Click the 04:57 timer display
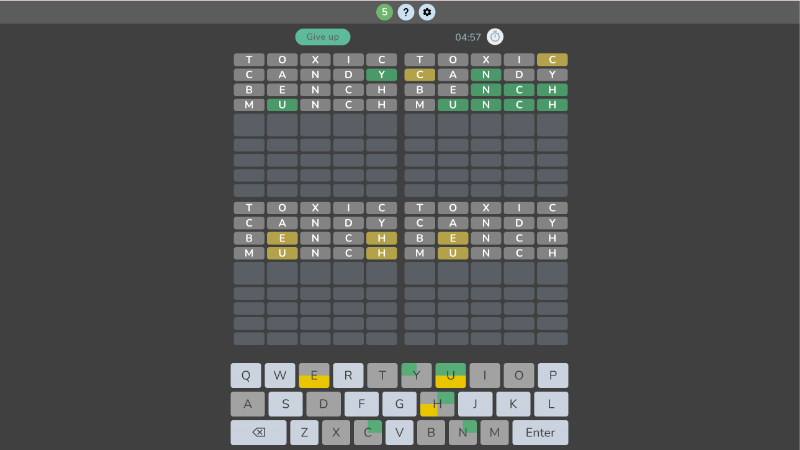The image size is (800, 450). (x=468, y=37)
